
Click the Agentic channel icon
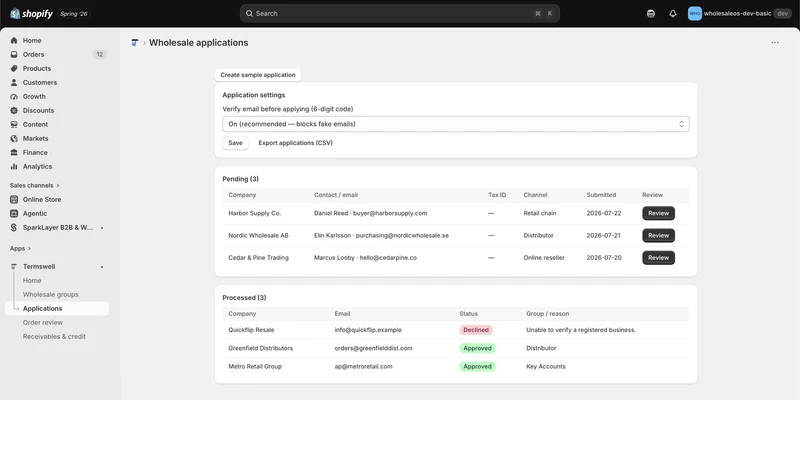coord(14,214)
